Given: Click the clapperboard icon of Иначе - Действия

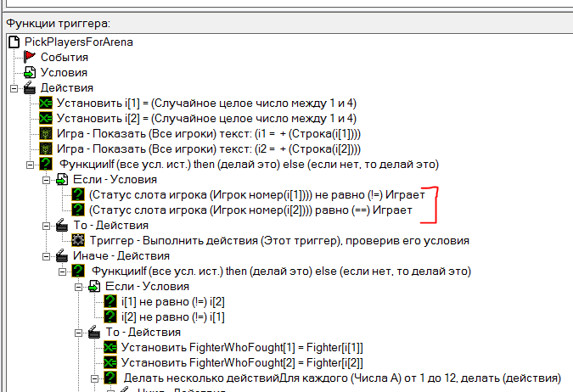Looking at the screenshot, I should click(62, 255).
